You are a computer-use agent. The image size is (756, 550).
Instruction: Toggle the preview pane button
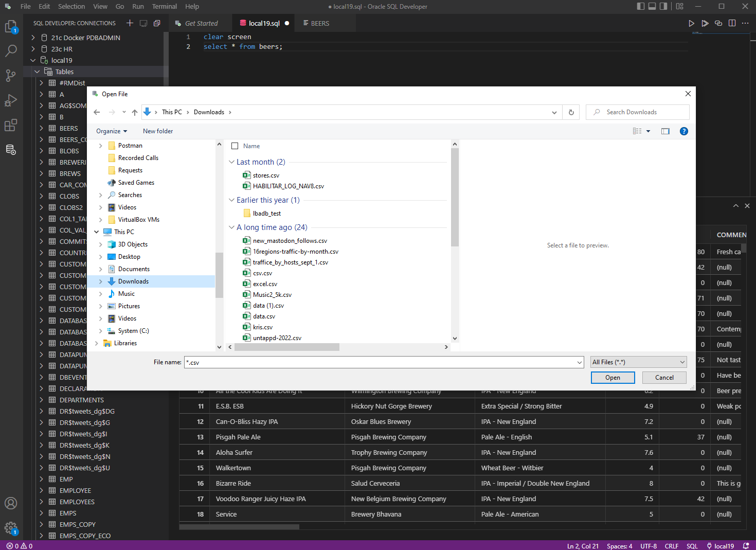tap(665, 131)
